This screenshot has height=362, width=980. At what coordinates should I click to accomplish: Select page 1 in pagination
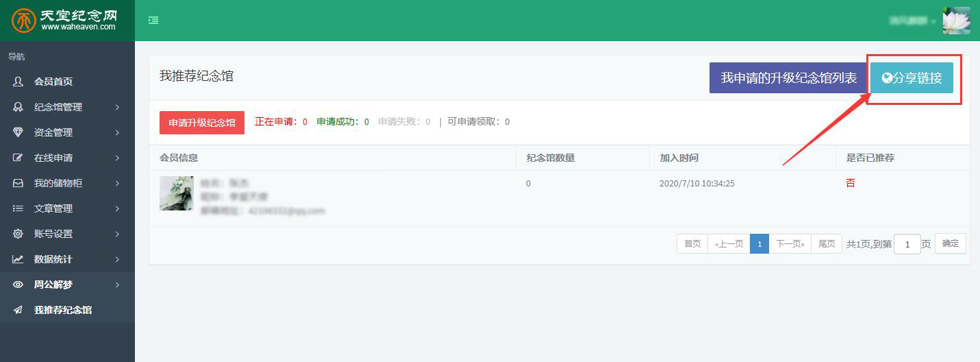coord(759,244)
